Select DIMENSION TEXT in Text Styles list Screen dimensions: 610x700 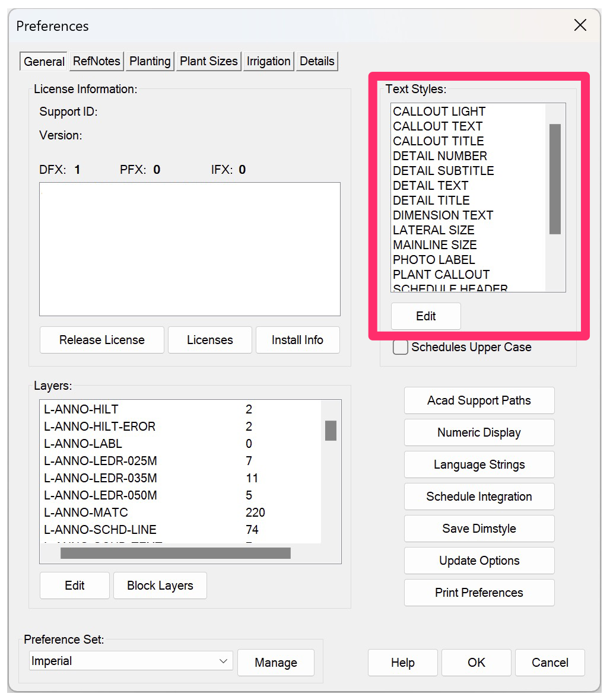[x=443, y=215]
